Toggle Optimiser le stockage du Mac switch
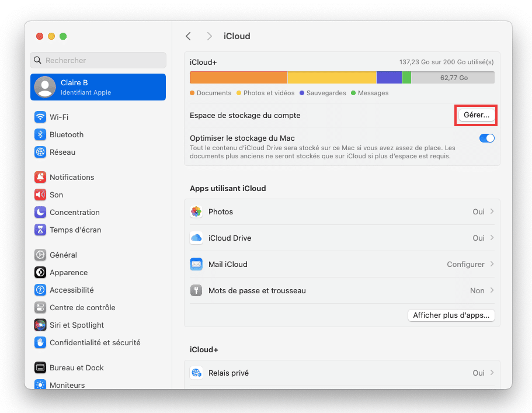The image size is (532, 413). tap(486, 138)
